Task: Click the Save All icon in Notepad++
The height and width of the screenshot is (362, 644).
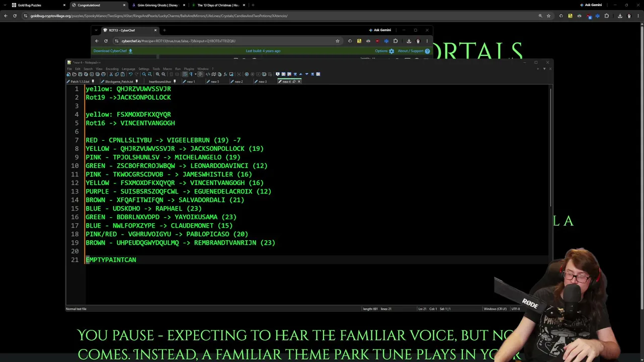Action: [86, 74]
